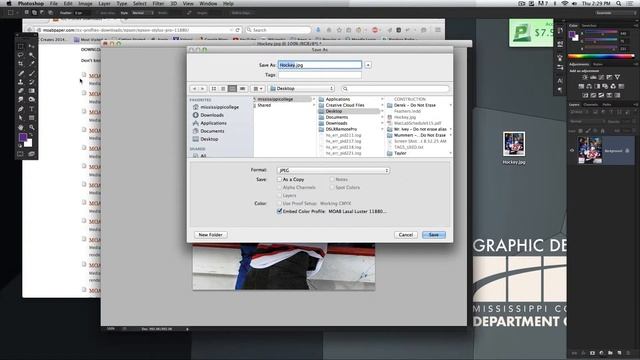This screenshot has height=360, width=640.
Task: Select the Type tool
Action: pyautogui.click(x=31, y=109)
